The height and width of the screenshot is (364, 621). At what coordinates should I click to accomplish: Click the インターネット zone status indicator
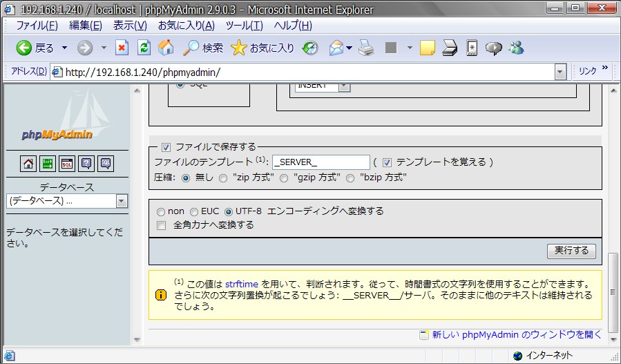(x=542, y=355)
